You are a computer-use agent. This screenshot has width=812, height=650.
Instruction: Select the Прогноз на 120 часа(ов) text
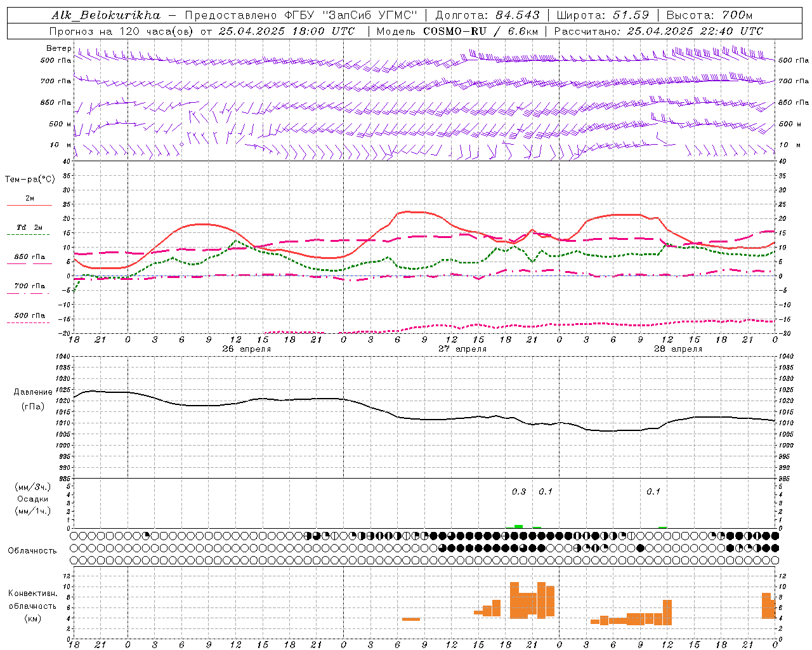[x=122, y=31]
